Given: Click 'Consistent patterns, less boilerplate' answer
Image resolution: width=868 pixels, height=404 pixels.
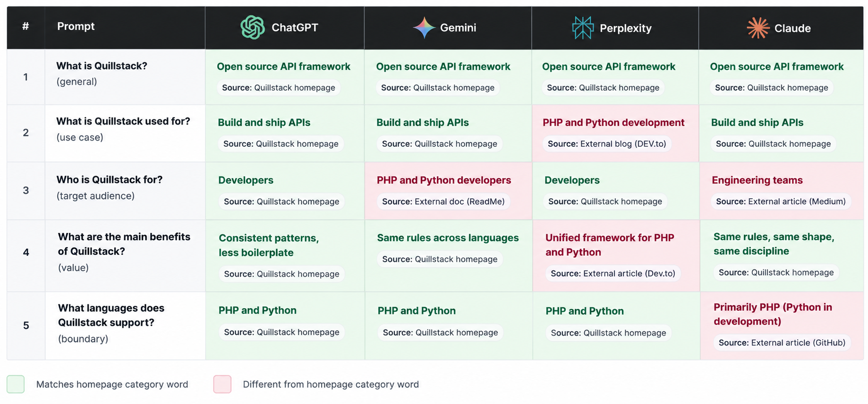Looking at the screenshot, I should pos(269,245).
